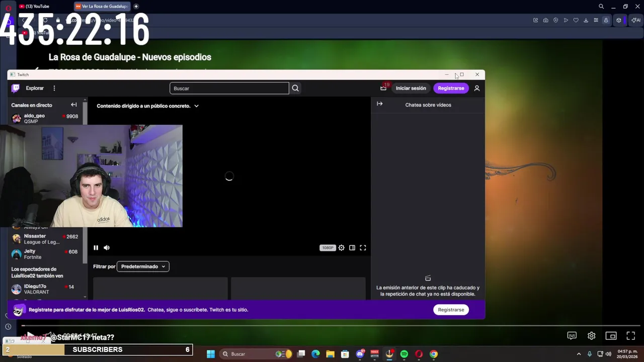Open the Nissaxter channel in sidebar
Screen dimensions: 644x362
click(x=45, y=239)
